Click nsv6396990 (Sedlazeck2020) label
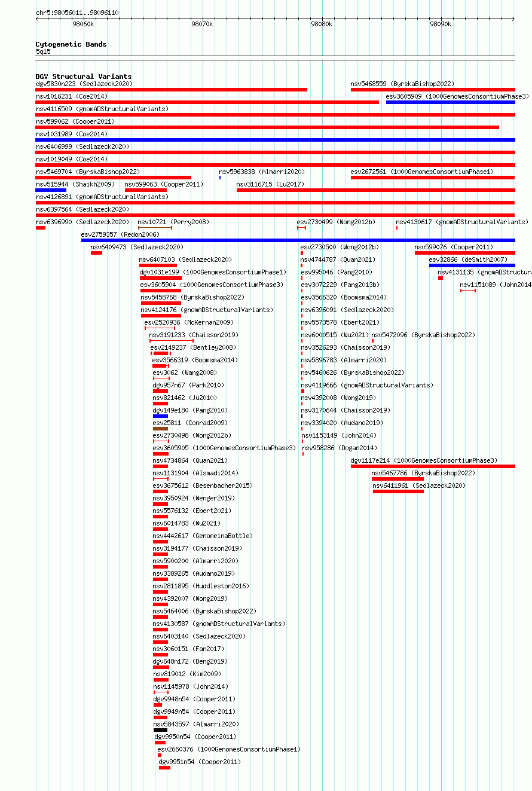532x791 pixels. (x=82, y=222)
